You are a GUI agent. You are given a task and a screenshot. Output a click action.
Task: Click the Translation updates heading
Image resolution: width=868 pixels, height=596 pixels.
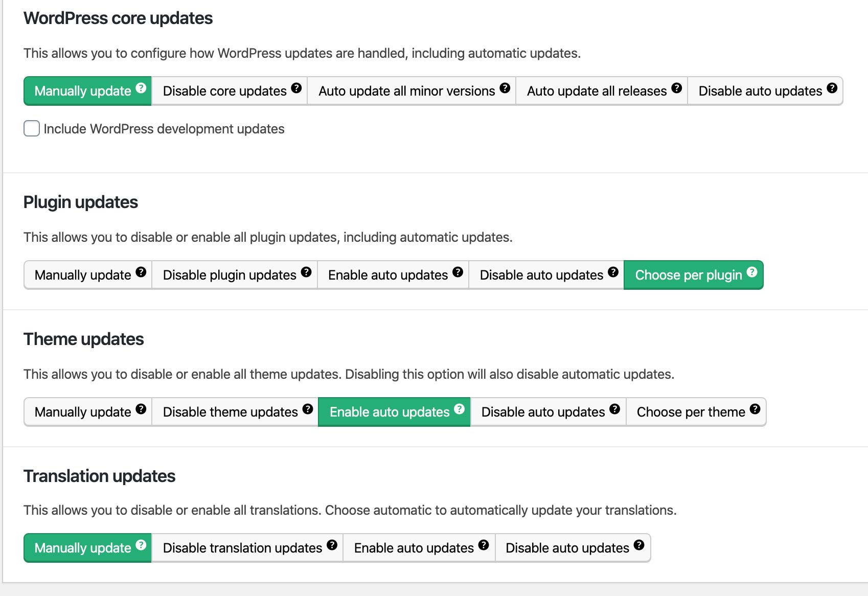click(x=100, y=476)
